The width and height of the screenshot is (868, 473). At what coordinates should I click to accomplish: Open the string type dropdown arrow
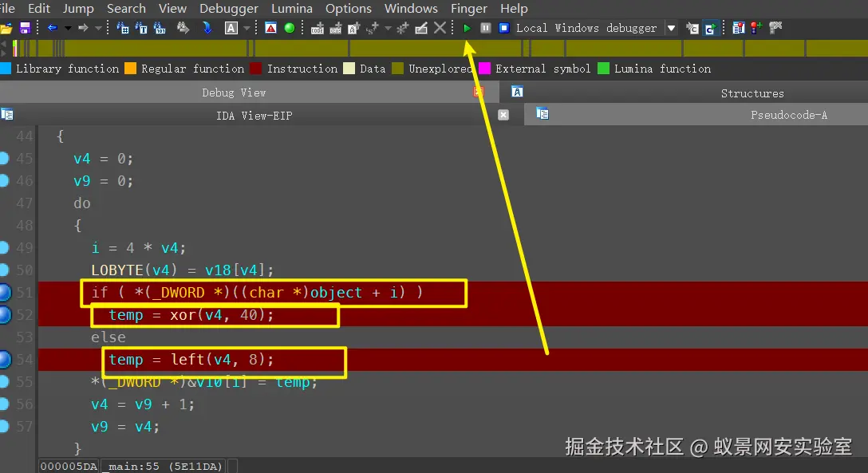pos(388,28)
